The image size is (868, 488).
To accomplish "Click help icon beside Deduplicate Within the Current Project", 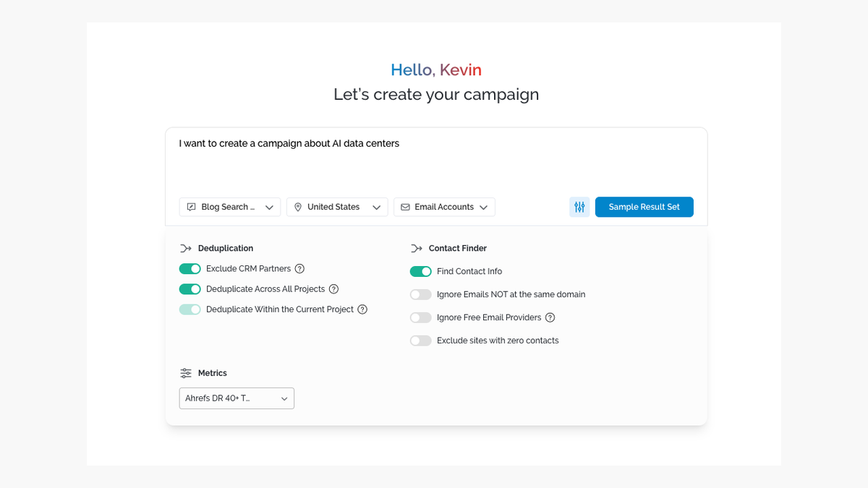I will click(362, 309).
